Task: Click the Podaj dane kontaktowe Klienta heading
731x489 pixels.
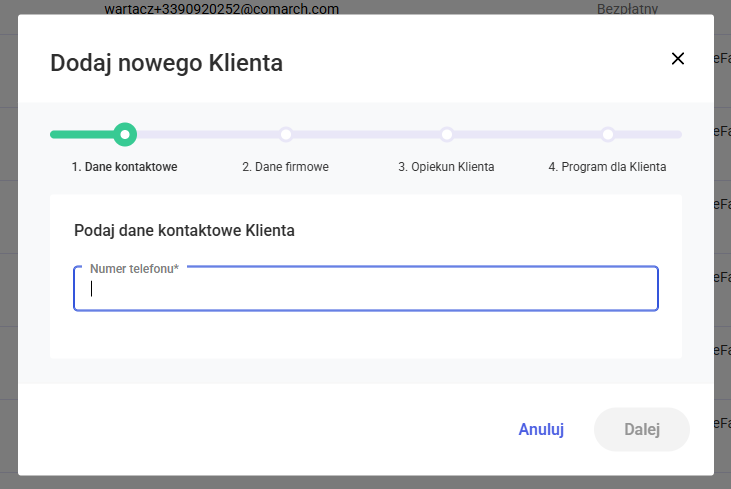Action: tap(184, 230)
